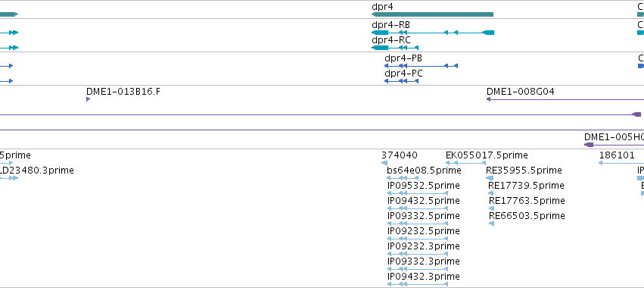Select the dpr4-PB protein feature
This screenshot has height=288, width=644.
pos(421,66)
